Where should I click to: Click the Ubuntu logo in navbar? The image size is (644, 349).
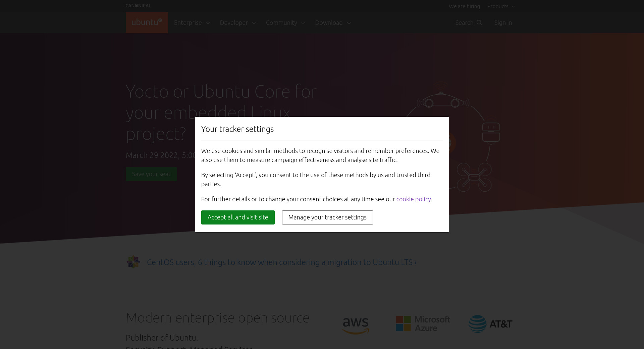147,22
